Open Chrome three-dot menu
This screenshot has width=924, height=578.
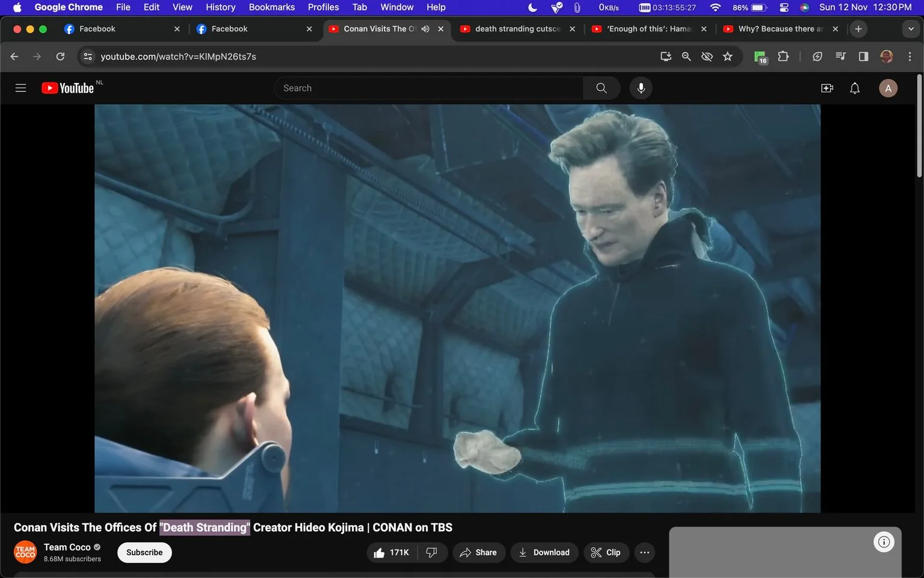click(910, 57)
